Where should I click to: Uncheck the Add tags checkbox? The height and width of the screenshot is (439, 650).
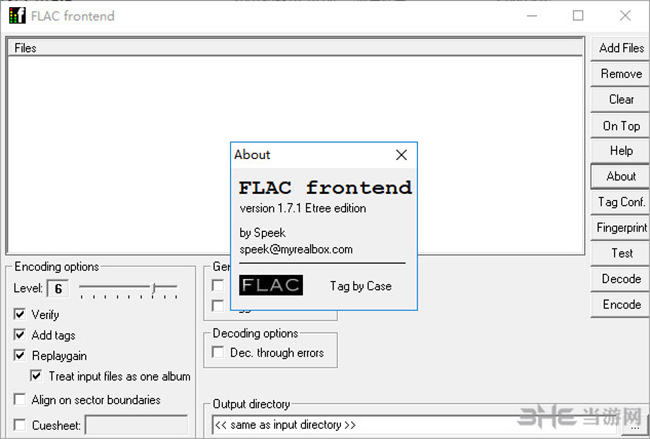point(19,335)
